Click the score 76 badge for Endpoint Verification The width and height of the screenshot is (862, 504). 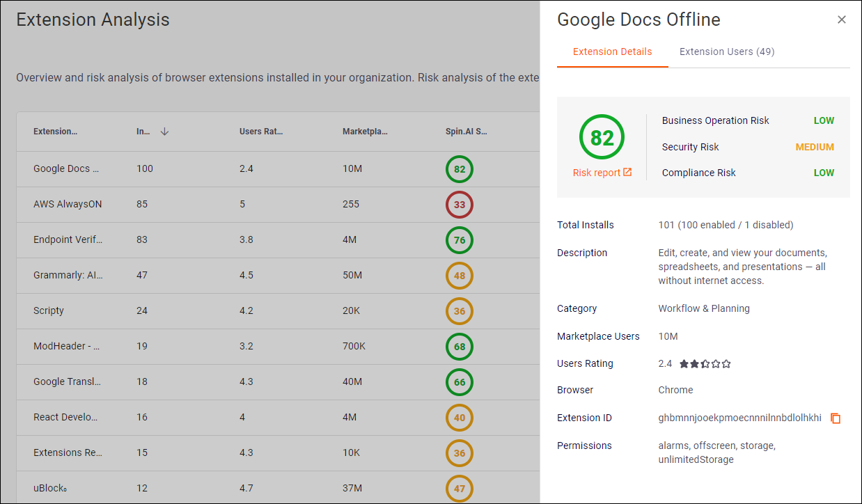460,240
